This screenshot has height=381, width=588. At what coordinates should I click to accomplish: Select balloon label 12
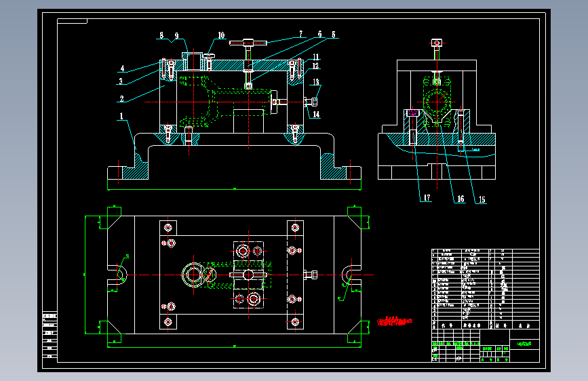tap(316, 66)
